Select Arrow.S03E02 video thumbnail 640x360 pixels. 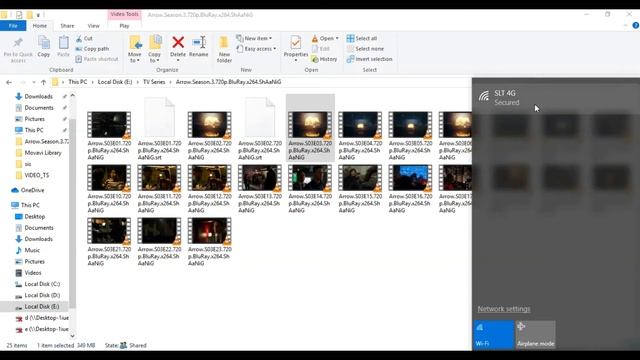point(209,125)
